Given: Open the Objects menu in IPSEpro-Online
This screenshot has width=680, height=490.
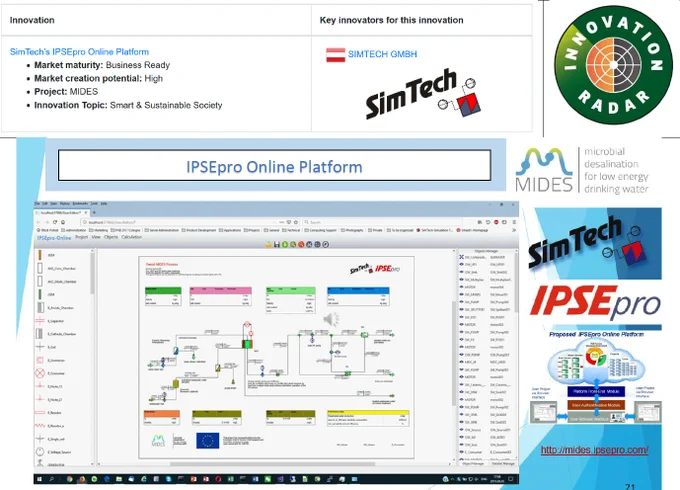Looking at the screenshot, I should (x=111, y=237).
